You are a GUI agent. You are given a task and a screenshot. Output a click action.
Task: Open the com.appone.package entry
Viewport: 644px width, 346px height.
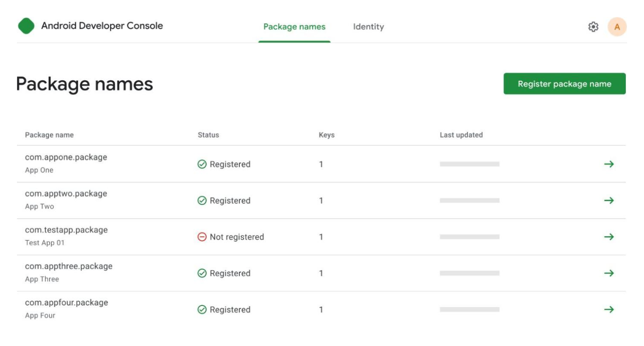tap(66, 157)
